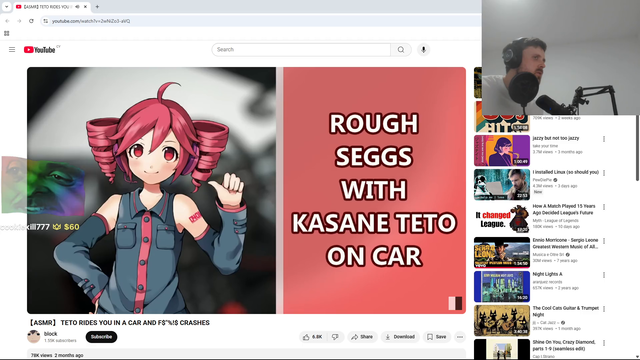Viewport: 640px width, 360px height.
Task: Open the three-dot more actions menu
Action: click(460, 337)
